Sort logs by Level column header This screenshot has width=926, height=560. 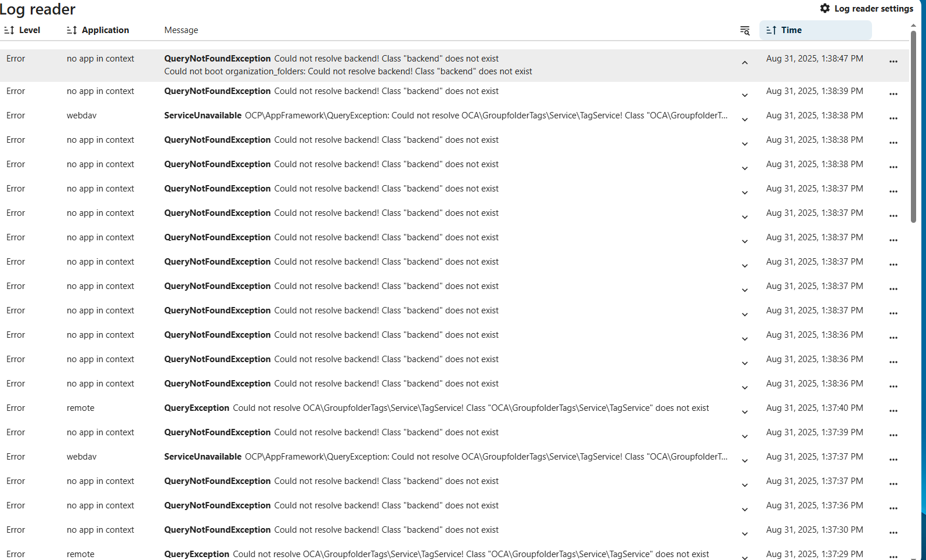pos(30,30)
